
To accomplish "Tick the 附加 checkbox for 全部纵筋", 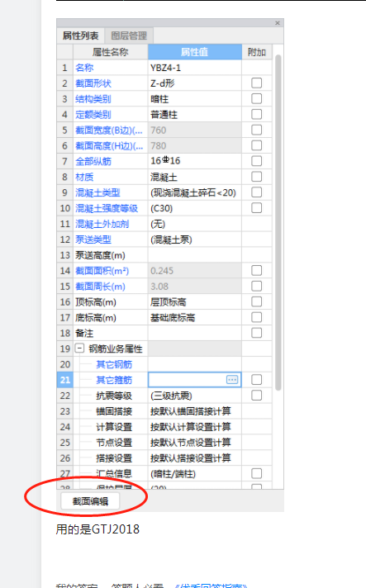I will tap(256, 161).
